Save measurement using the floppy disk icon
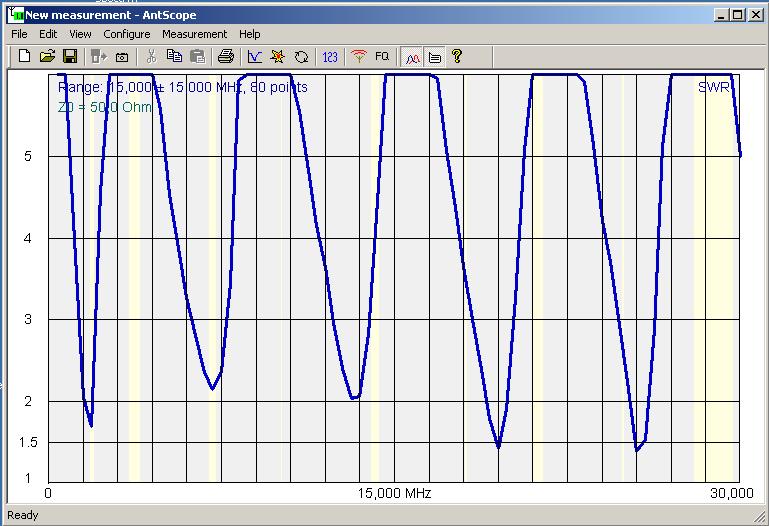Screen dimensions: 769x526 click(x=70, y=56)
